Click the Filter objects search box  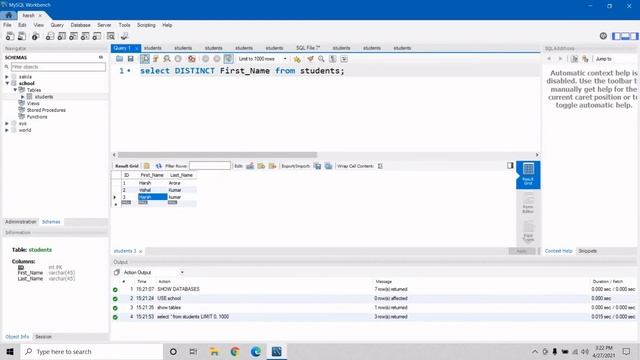pos(58,67)
